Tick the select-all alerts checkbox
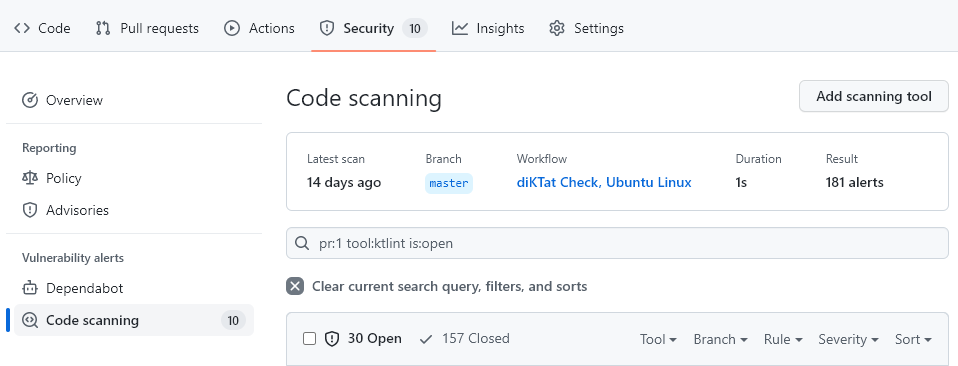Screen dimensions: 958x366 310,339
